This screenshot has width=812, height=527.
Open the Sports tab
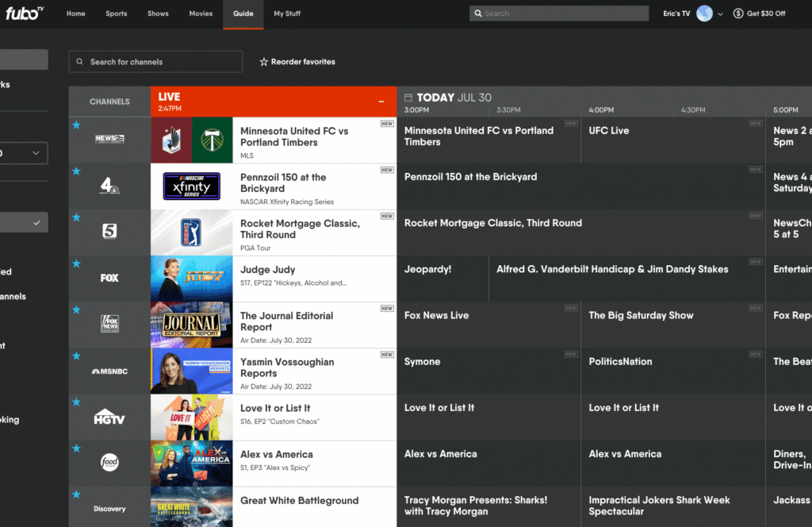pos(116,13)
